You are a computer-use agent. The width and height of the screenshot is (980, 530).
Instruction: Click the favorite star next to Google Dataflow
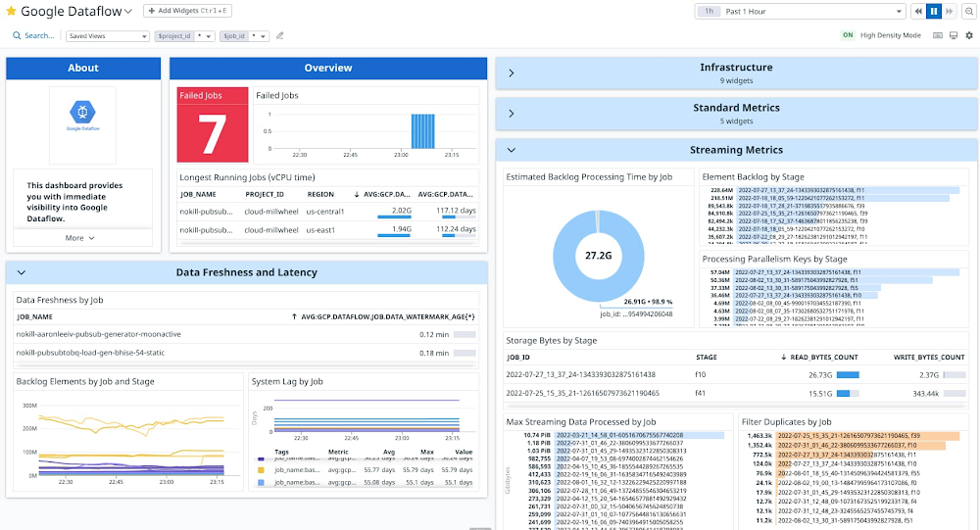coord(11,11)
